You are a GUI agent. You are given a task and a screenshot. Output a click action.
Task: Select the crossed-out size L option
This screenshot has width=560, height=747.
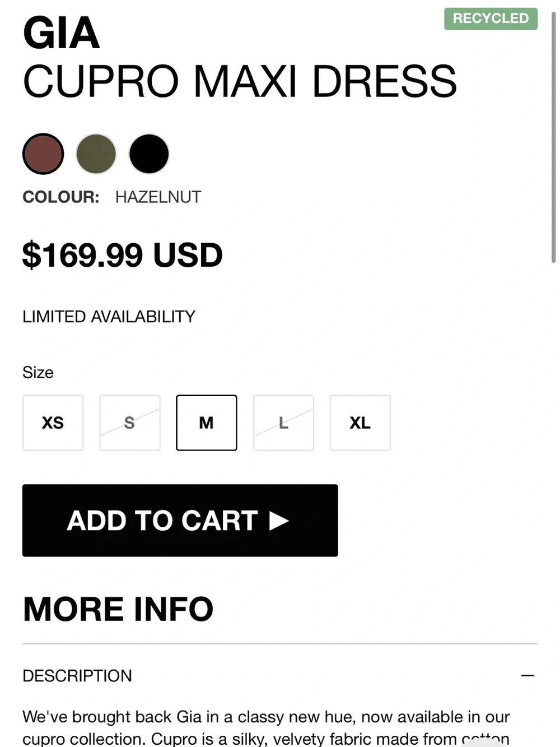283,423
